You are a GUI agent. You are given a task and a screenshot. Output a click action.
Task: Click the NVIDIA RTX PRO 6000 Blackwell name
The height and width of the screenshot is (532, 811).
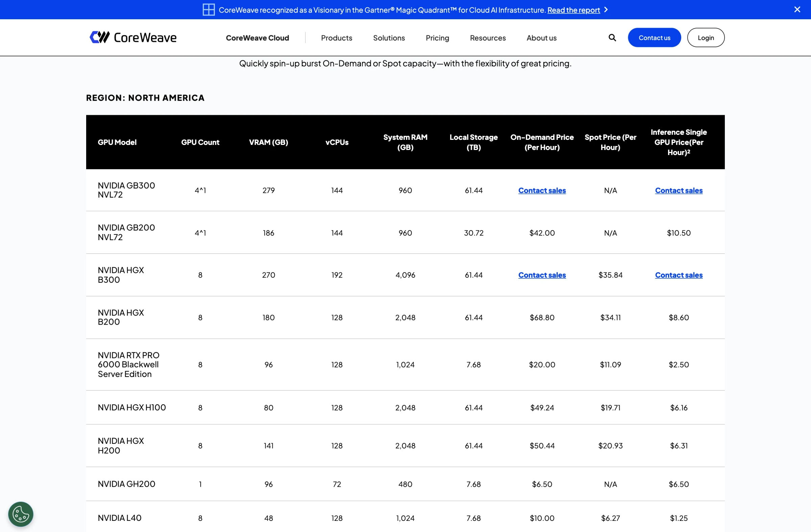tap(128, 364)
